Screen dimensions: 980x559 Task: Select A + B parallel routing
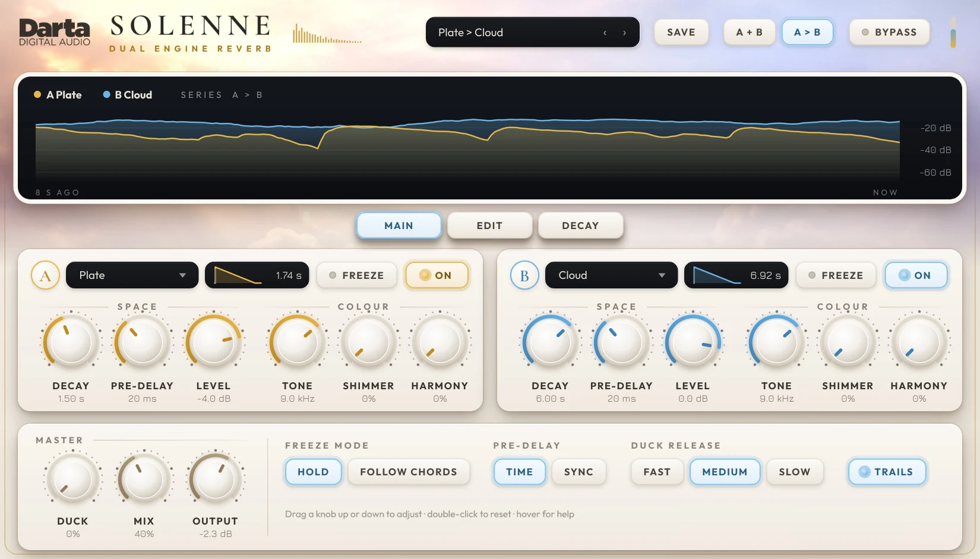pyautogui.click(x=750, y=32)
